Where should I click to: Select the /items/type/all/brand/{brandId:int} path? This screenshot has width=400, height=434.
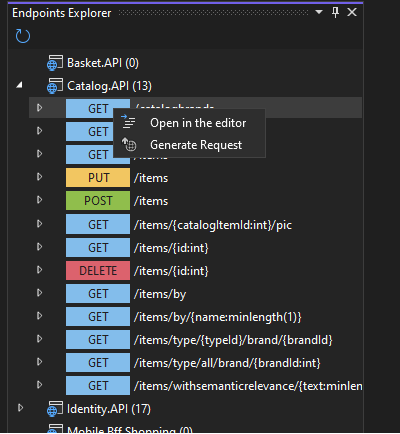click(227, 363)
